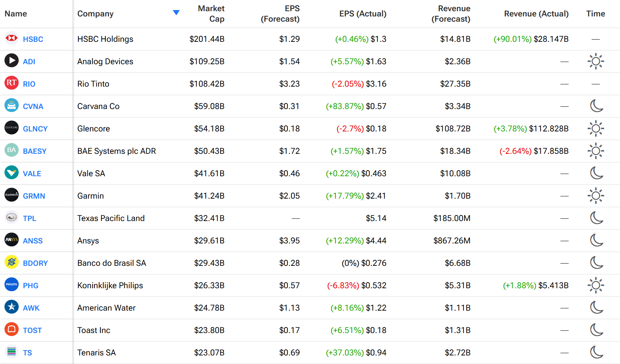620x364 pixels.
Task: Open the AWK ticker link
Action: 31,308
